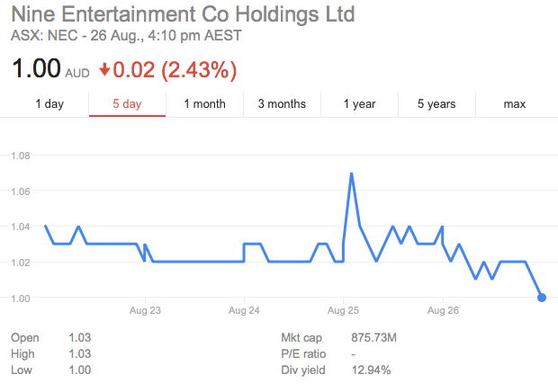Viewport: 558px width, 392px height.
Task: Click the Aug 23 date marker
Action: tap(145, 310)
